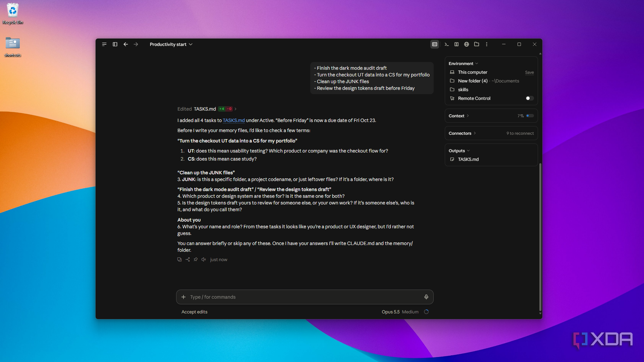Open the terminal icon in the toolbar
This screenshot has width=644, height=362.
(x=446, y=44)
